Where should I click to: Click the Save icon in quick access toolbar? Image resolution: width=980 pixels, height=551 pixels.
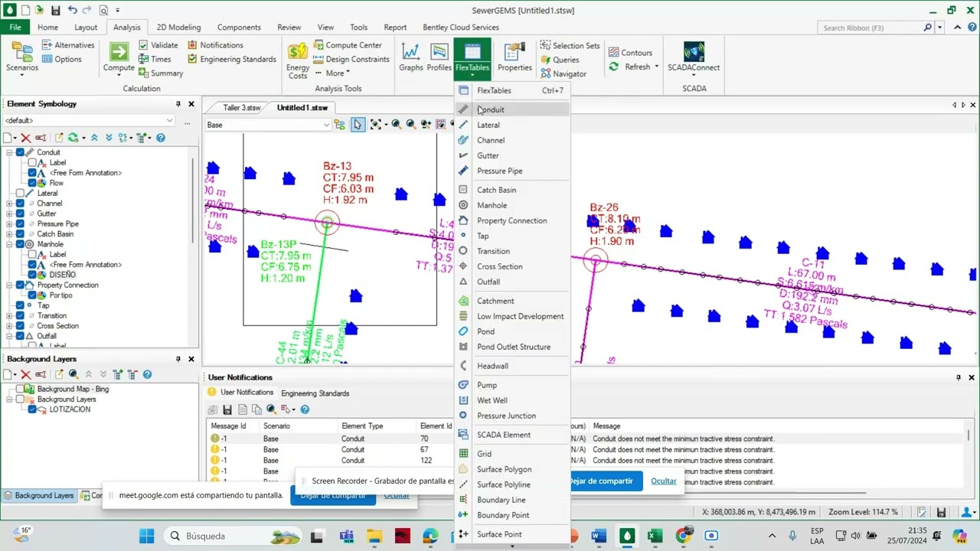point(56,11)
